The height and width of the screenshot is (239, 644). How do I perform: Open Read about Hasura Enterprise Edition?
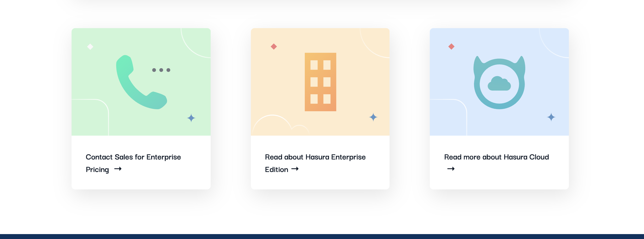tap(315, 163)
